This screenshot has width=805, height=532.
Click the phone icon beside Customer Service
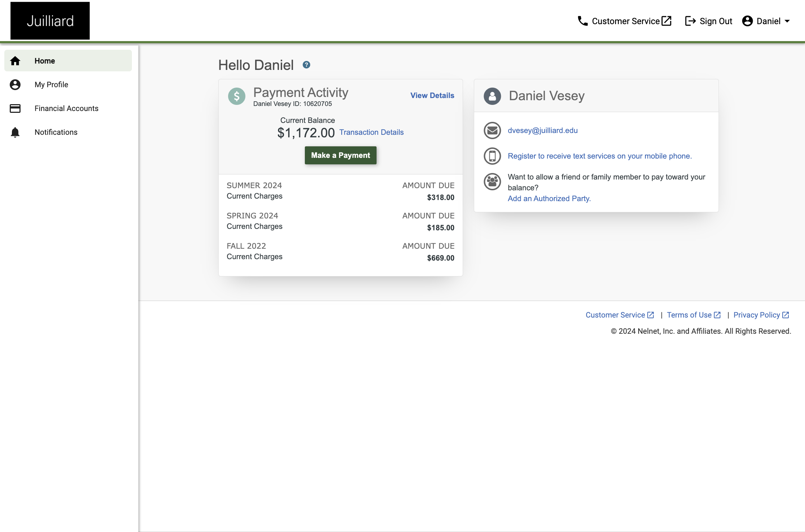tap(583, 21)
